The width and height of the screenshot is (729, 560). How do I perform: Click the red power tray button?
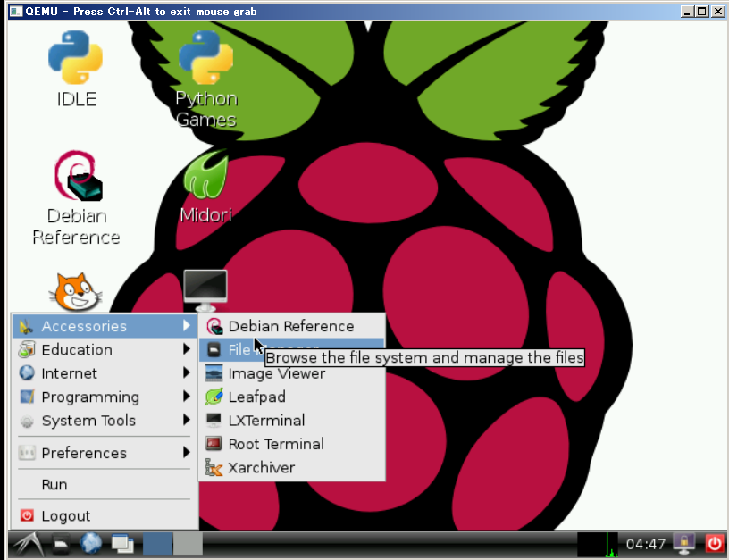pos(715,544)
